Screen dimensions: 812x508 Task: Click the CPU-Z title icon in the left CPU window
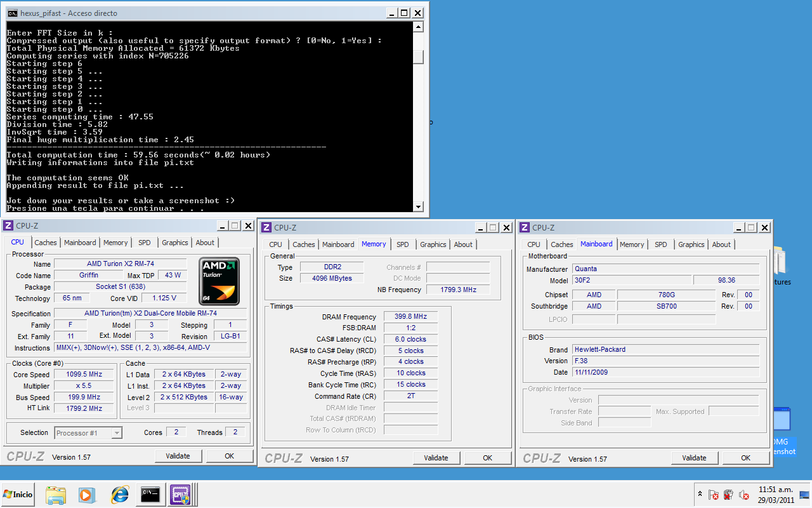[9, 225]
